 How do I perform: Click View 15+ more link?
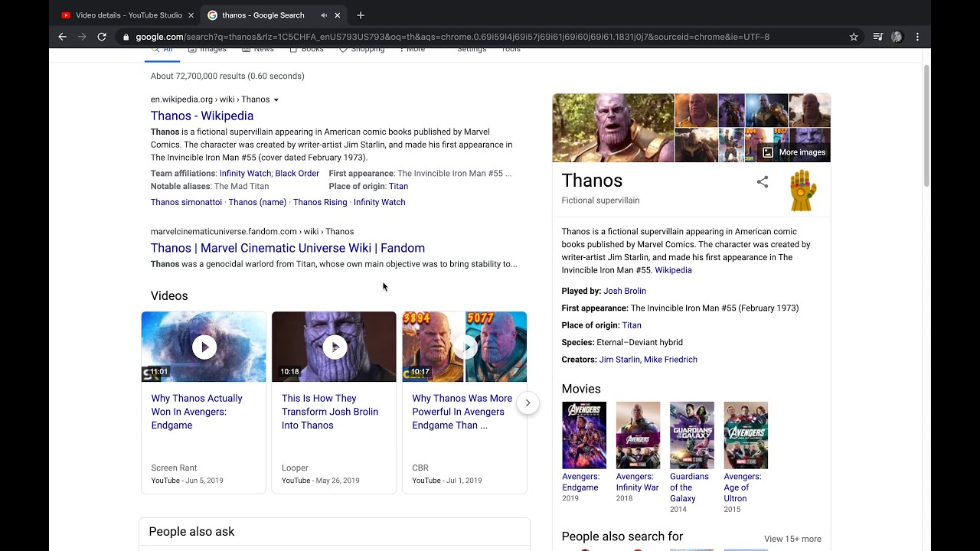tap(792, 539)
